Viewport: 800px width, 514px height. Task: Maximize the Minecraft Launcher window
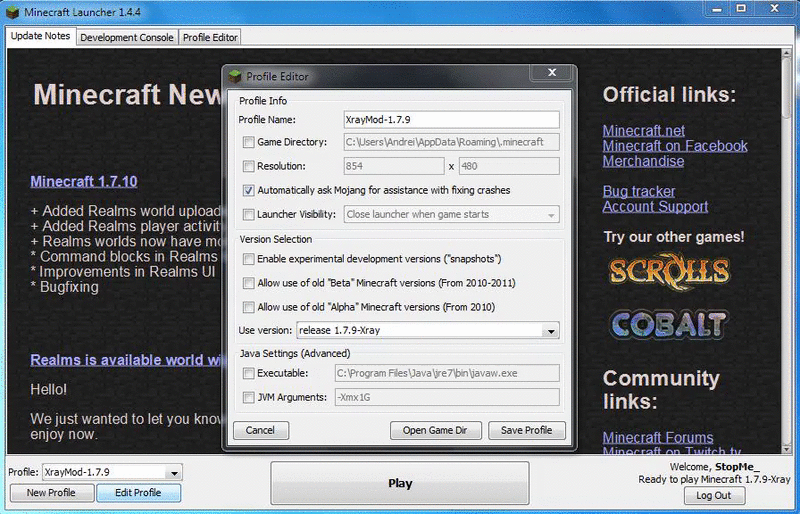tap(741, 9)
